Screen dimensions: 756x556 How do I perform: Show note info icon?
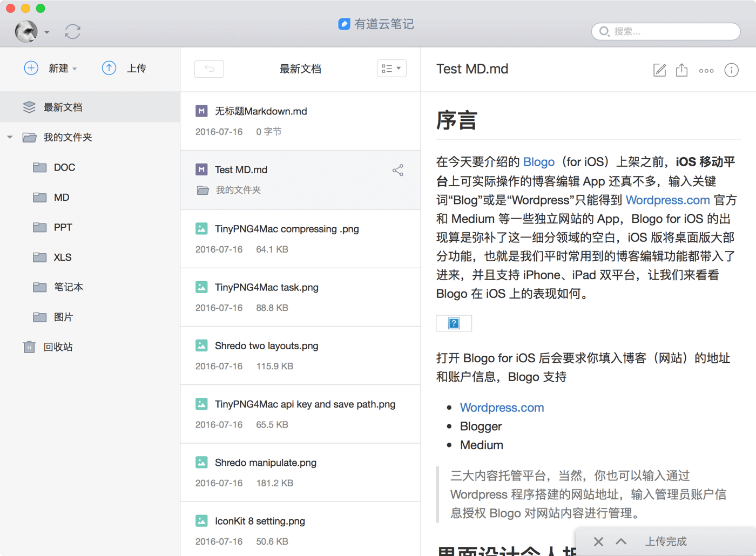[731, 70]
